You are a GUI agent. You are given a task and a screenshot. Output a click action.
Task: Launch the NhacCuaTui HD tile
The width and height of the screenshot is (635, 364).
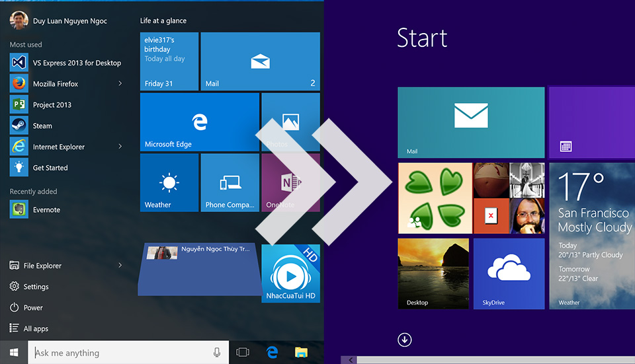[291, 273]
